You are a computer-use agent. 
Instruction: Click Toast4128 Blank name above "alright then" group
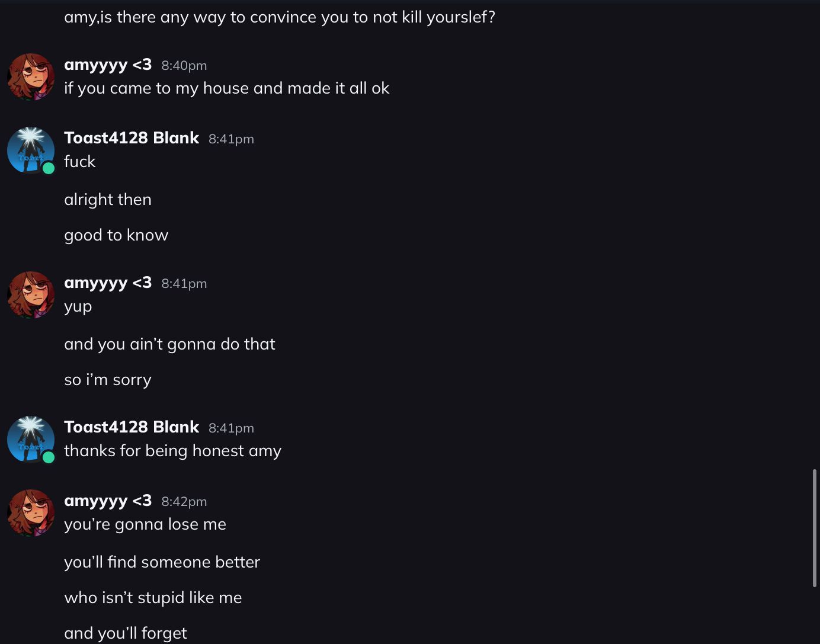coord(132,138)
